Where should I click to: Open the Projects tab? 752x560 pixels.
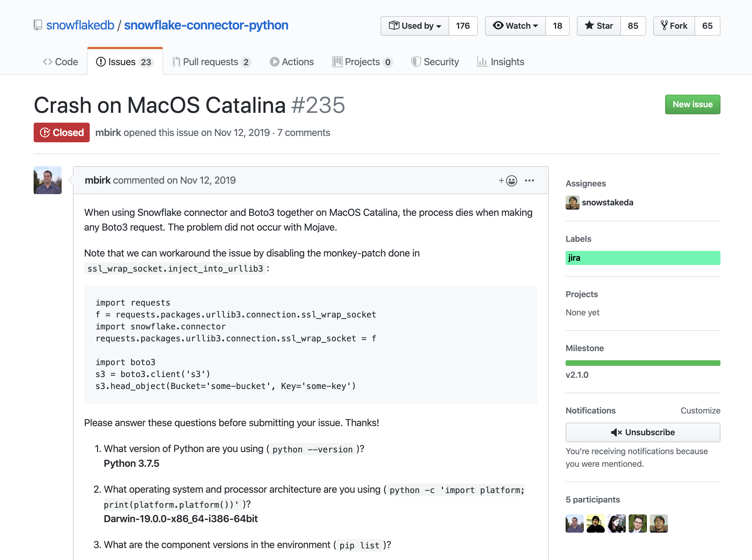[362, 62]
